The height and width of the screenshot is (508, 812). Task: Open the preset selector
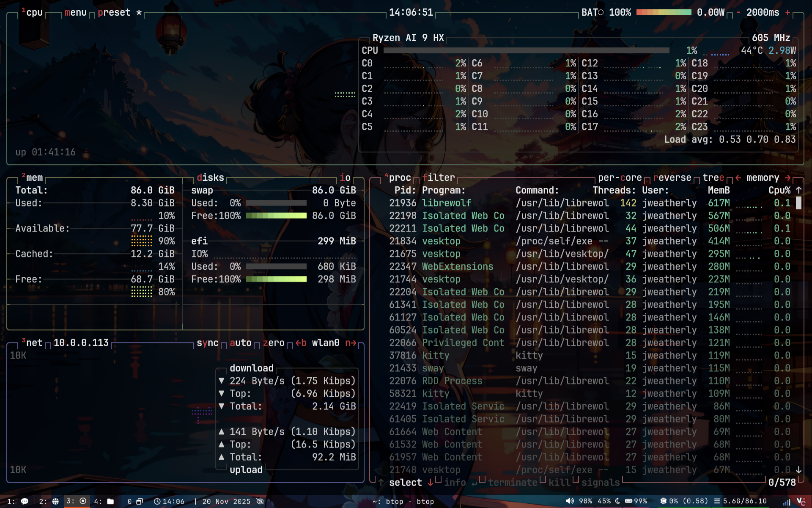coord(114,13)
